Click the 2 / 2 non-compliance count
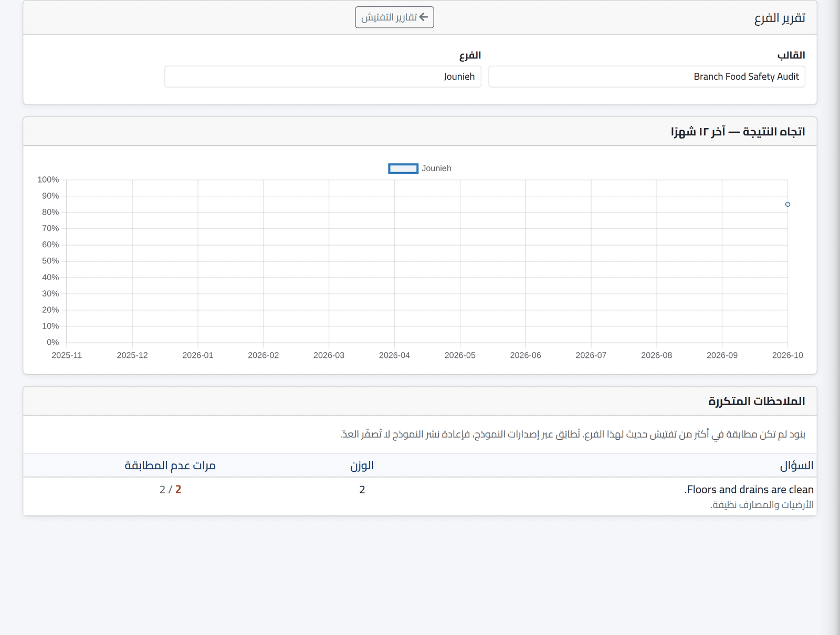Viewport: 840px width, 635px height. point(170,490)
